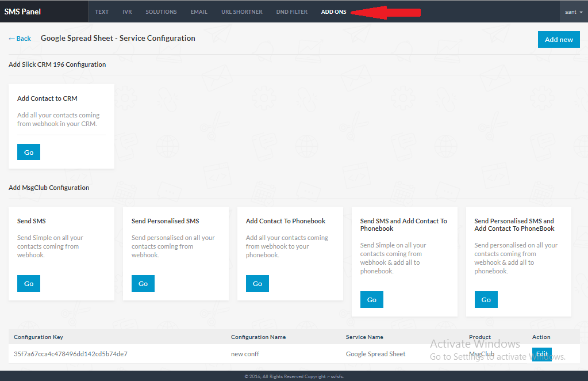This screenshot has width=588, height=381.
Task: Edit the new conff configuration
Action: pyautogui.click(x=542, y=354)
